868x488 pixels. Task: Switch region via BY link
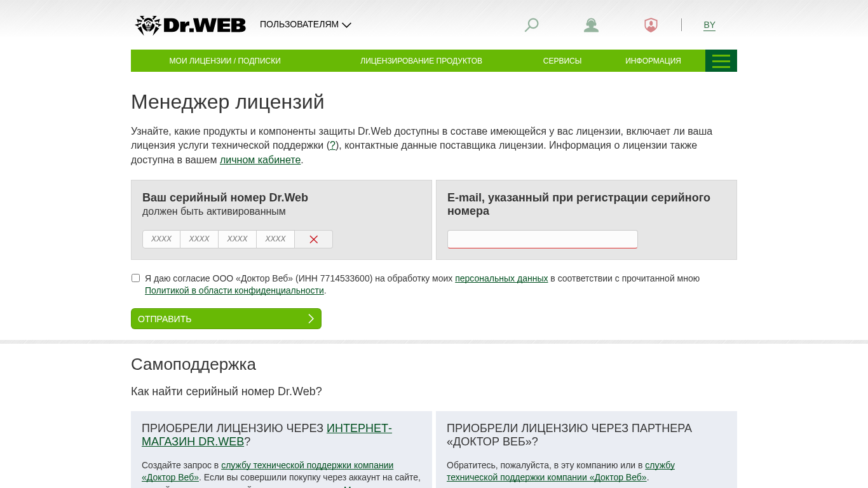tap(709, 25)
